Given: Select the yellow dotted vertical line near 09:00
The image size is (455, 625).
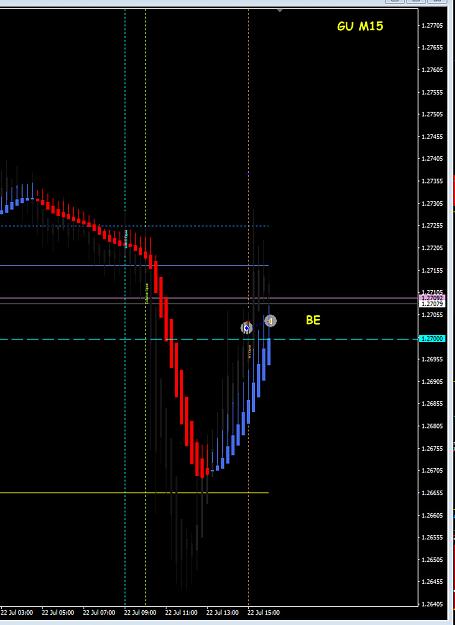Looking at the screenshot, I should (145, 307).
